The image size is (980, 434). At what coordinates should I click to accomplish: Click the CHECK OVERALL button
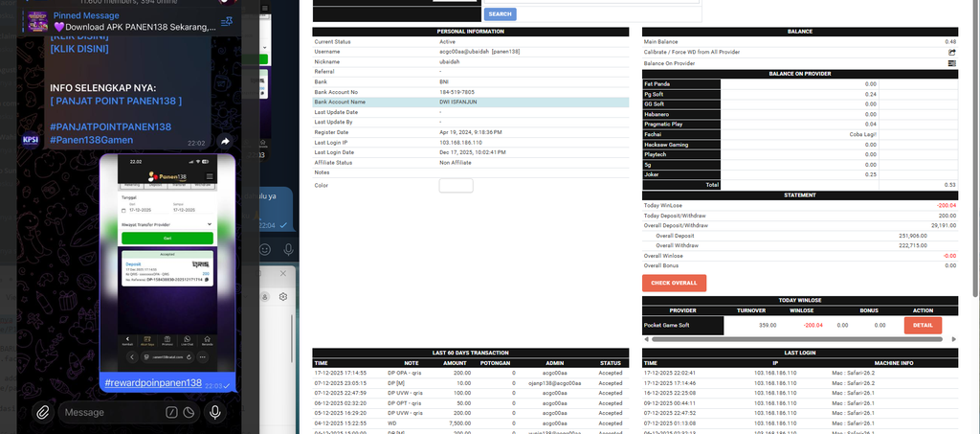(x=674, y=283)
